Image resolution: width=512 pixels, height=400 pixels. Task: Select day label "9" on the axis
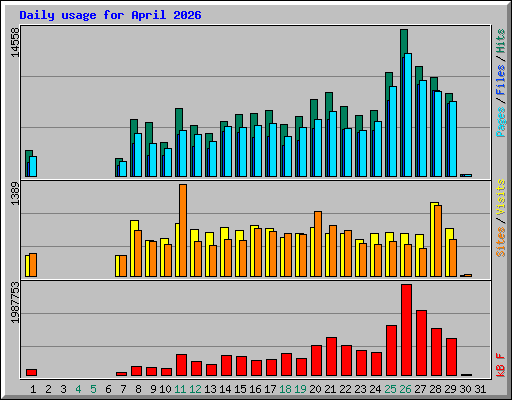(153, 389)
